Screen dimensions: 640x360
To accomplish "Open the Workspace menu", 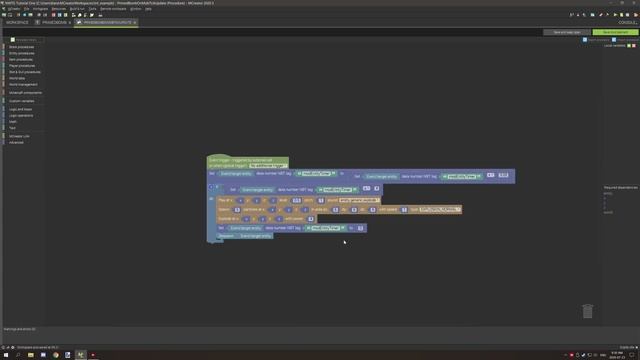I will pyautogui.click(x=40, y=9).
